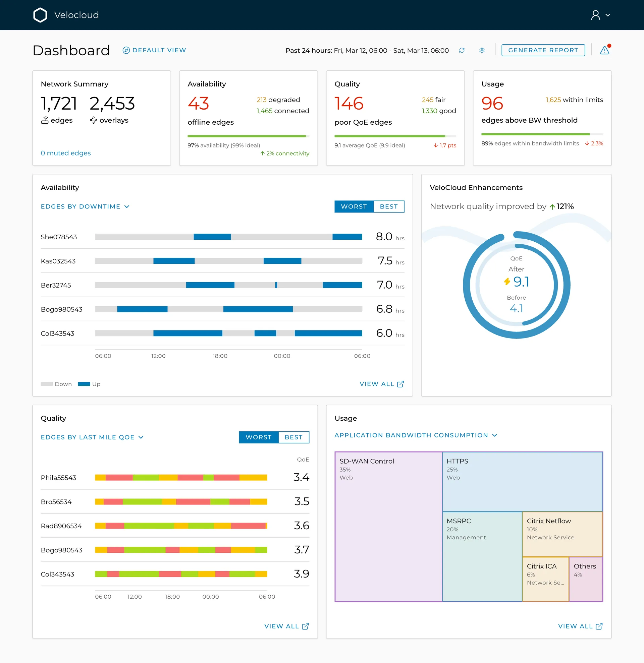This screenshot has width=644, height=663.
Task: Click the blue Up legend swatch
Action: click(x=84, y=384)
